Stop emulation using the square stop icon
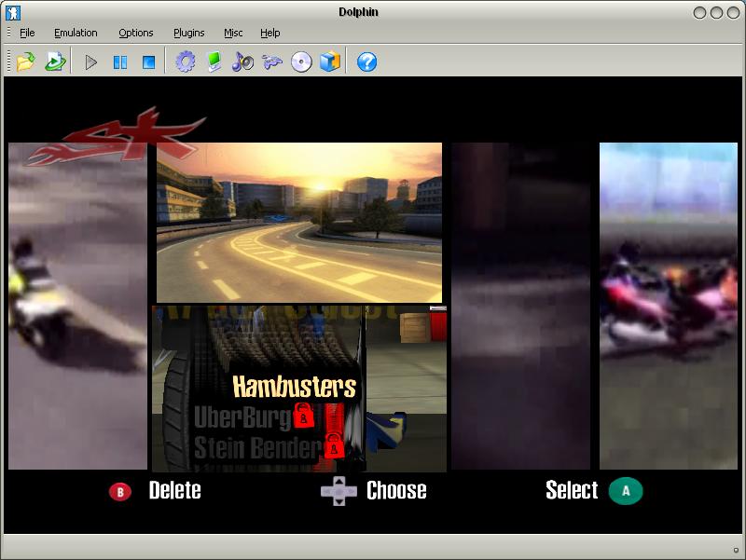 148,62
